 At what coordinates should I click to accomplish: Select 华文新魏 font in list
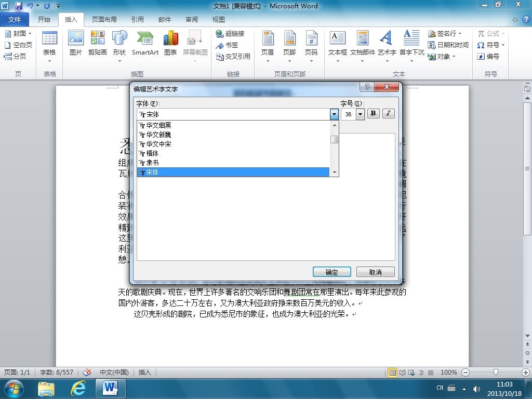[233, 135]
